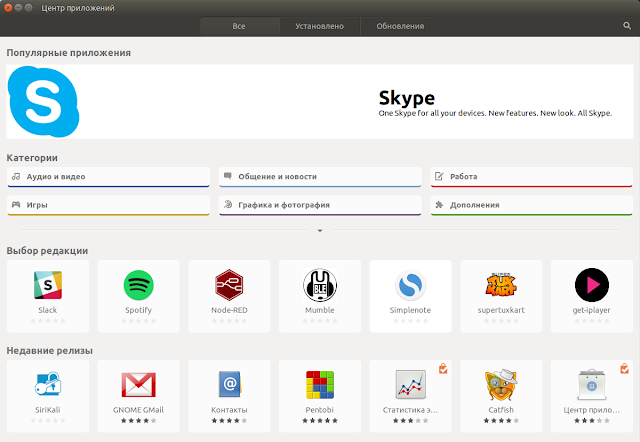Image resolution: width=640 pixels, height=442 pixels.
Task: Click the Slack app name label
Action: point(48,310)
